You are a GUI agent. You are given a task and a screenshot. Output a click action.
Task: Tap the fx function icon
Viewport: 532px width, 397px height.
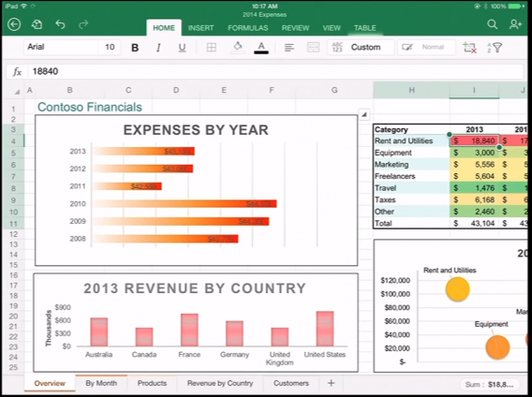[17, 71]
